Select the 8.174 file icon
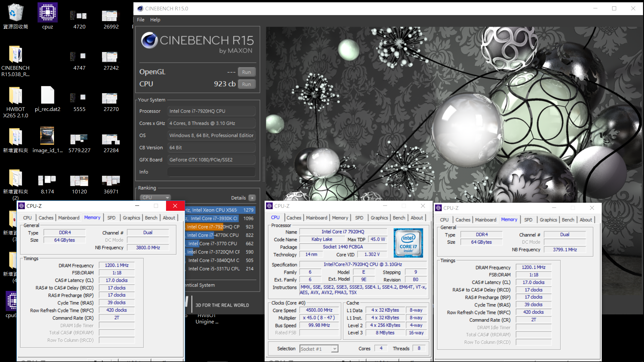This screenshot has width=644, height=362. tap(47, 185)
